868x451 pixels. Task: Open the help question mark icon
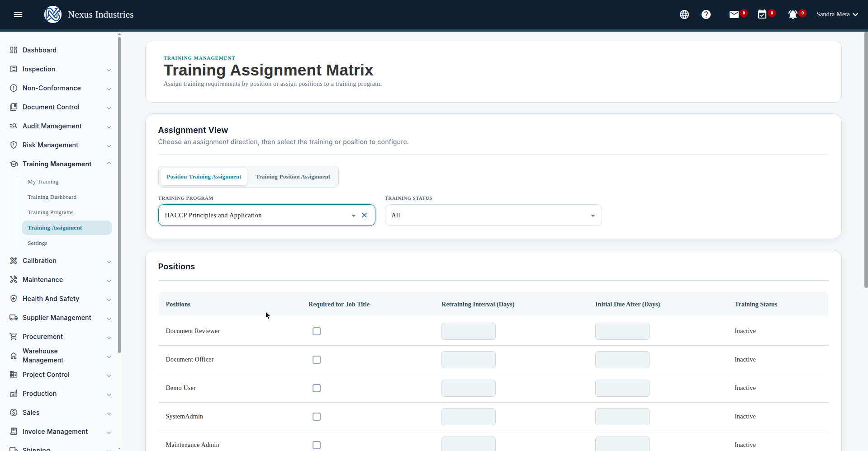(x=706, y=14)
